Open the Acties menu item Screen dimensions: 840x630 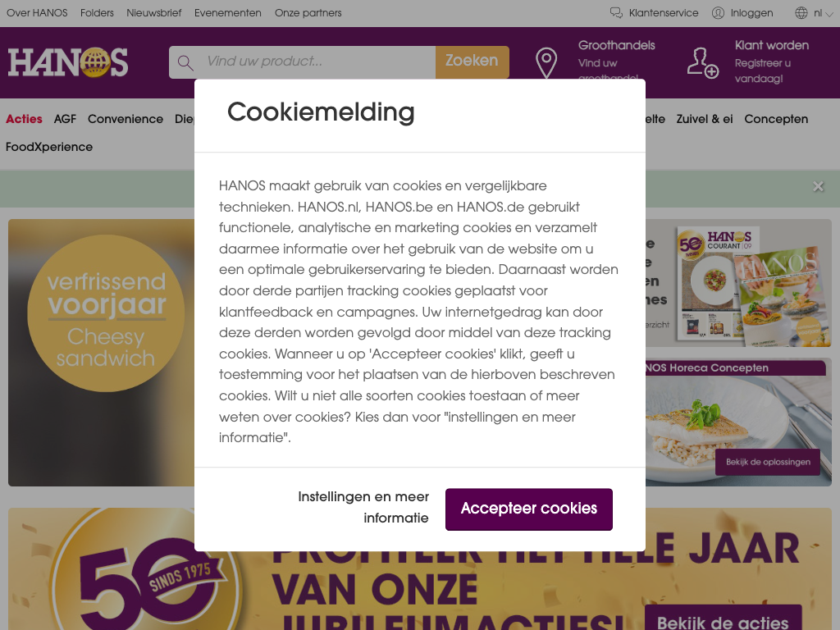tap(24, 119)
